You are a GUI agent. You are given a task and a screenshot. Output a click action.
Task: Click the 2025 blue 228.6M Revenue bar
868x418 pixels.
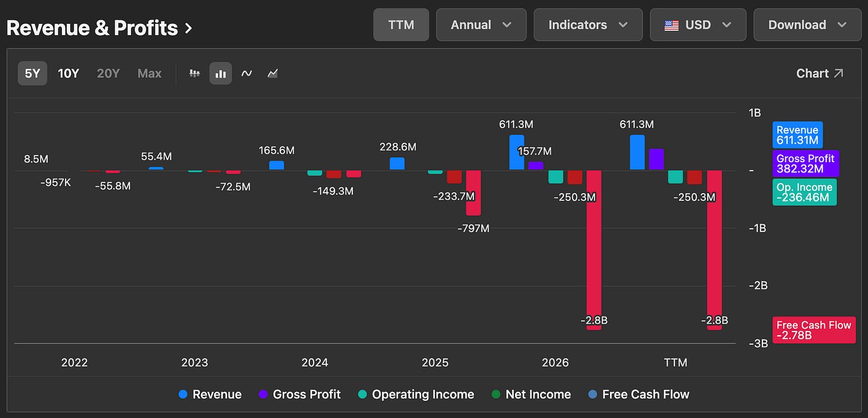click(x=397, y=164)
